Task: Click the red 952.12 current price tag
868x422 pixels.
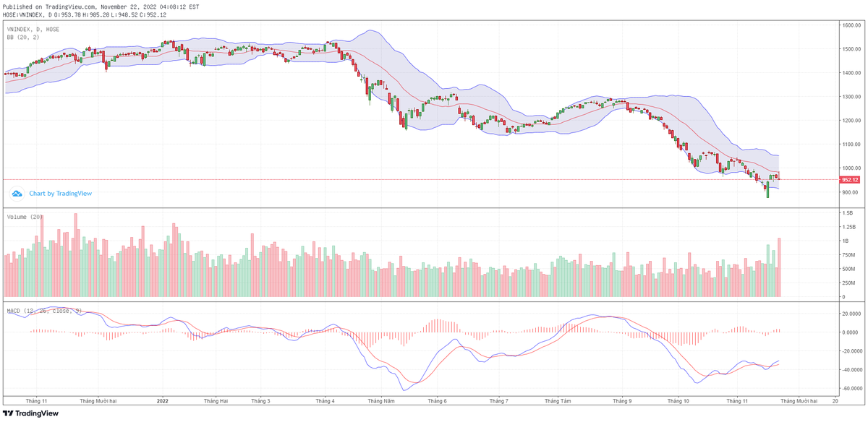Action: [x=849, y=180]
